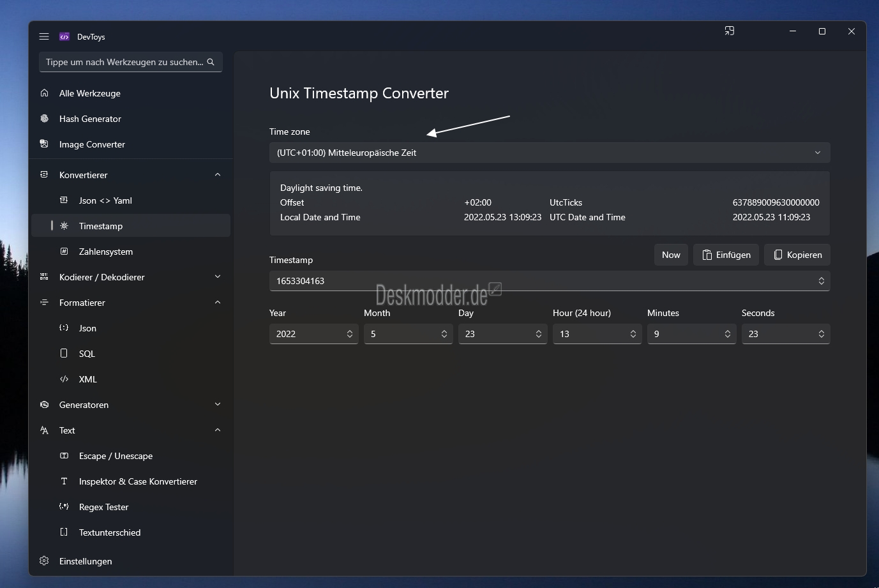Click the Minutes field spinner arrows
The height and width of the screenshot is (588, 879).
click(728, 334)
